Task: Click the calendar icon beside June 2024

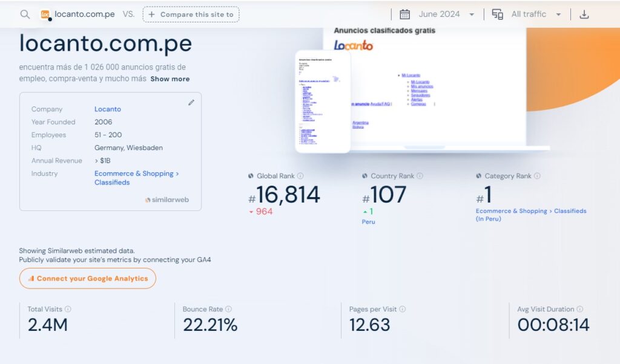Action: [404, 15]
